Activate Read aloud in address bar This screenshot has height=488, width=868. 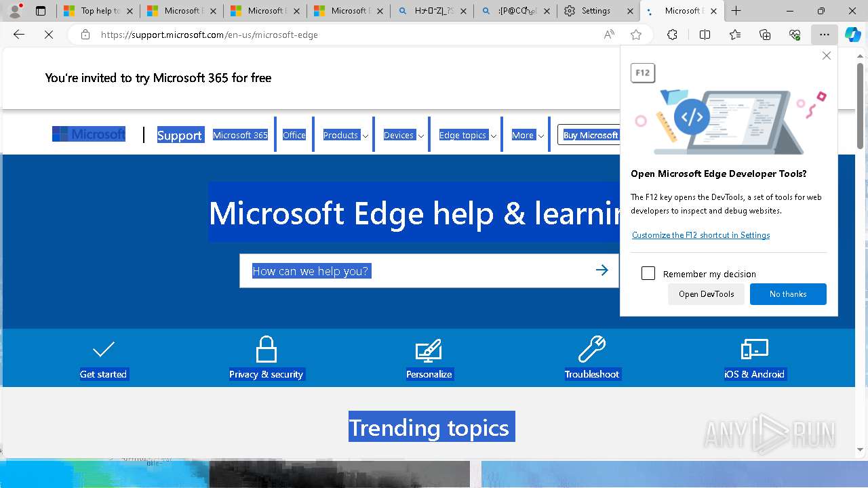(x=609, y=35)
